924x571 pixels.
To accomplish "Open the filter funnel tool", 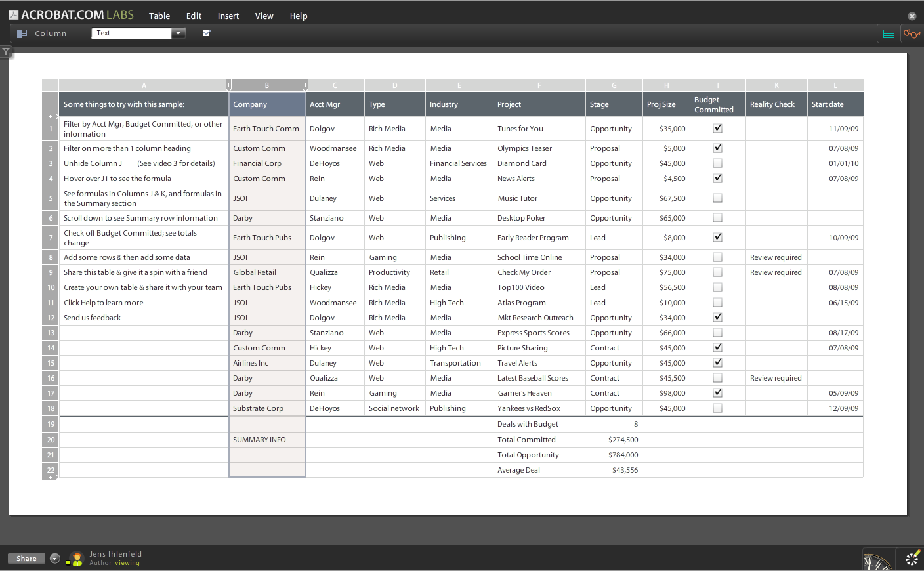I will [x=6, y=51].
